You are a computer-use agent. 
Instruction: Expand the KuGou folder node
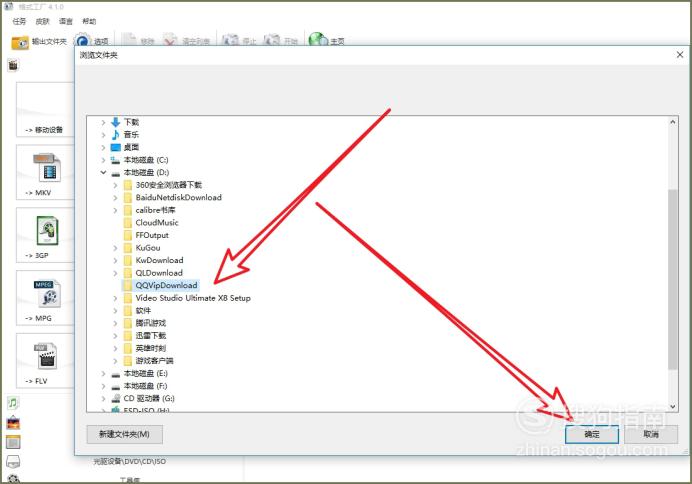[116, 248]
